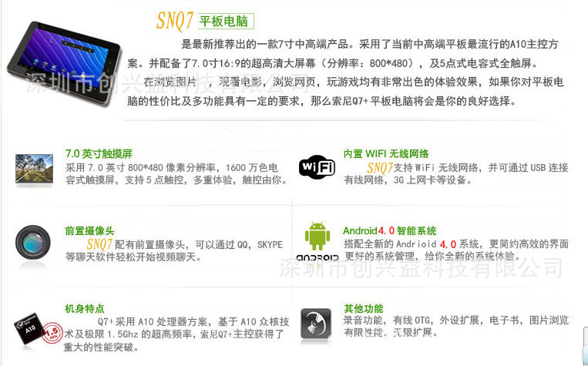Click the android wordmark under the robot
Viewport: 588px width, 366px height.
point(318,258)
